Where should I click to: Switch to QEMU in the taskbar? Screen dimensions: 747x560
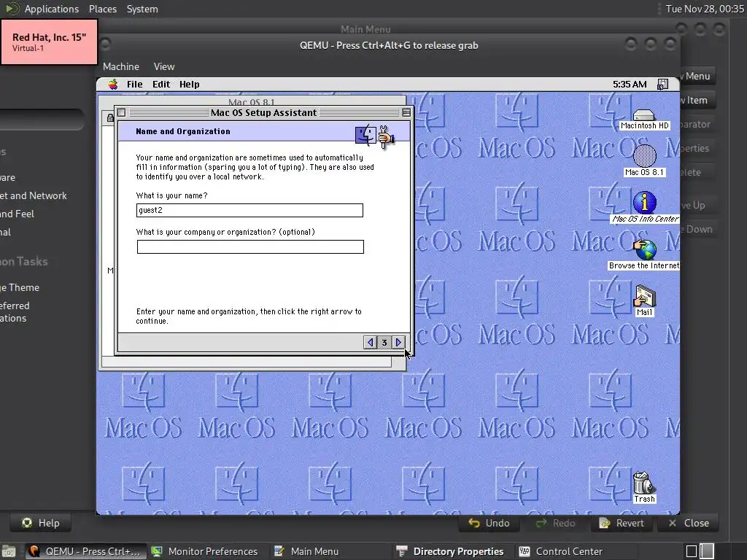85,551
